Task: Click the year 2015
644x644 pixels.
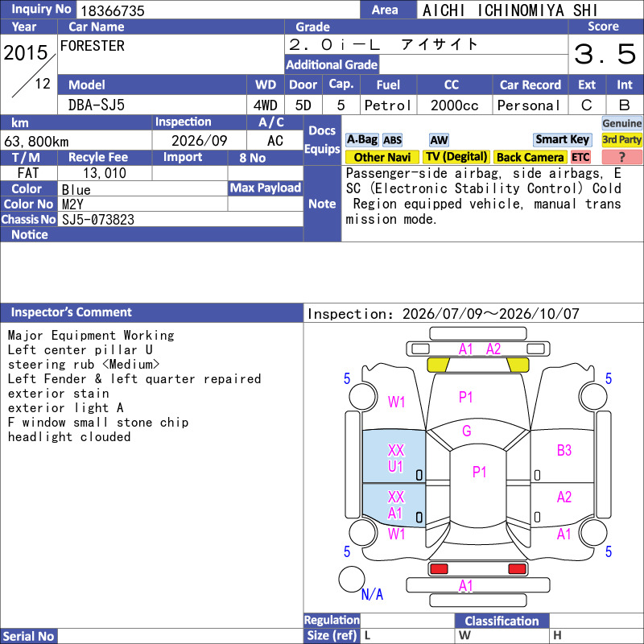Action: [x=26, y=53]
